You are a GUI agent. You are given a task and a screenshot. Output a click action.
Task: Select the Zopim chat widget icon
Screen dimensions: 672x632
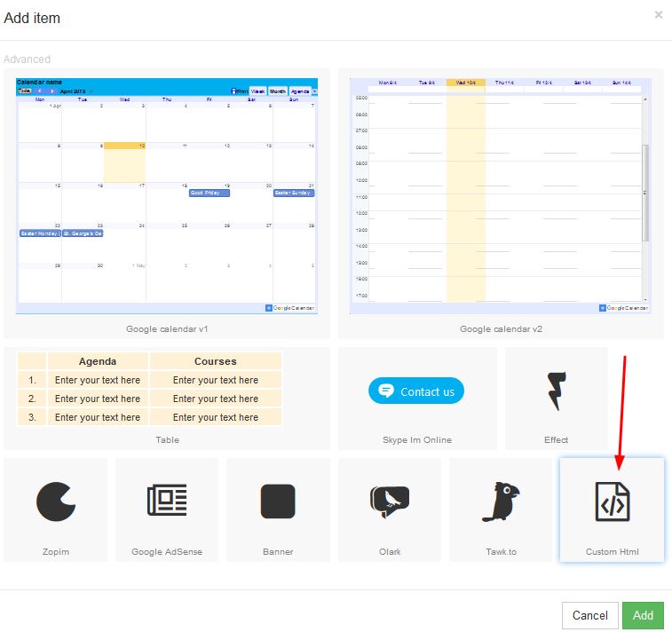coord(55,502)
